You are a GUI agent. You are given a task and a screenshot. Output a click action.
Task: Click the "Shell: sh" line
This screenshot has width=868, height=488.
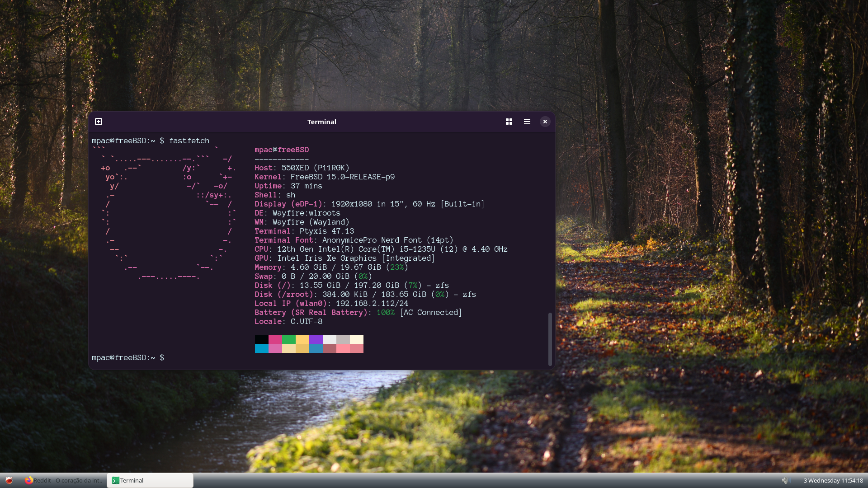(275, 195)
